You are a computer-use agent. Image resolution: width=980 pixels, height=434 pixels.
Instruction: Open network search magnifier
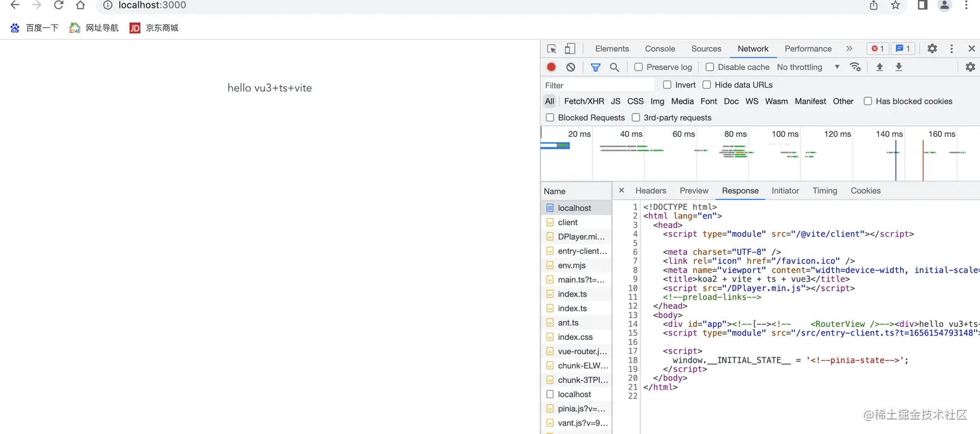pos(614,67)
